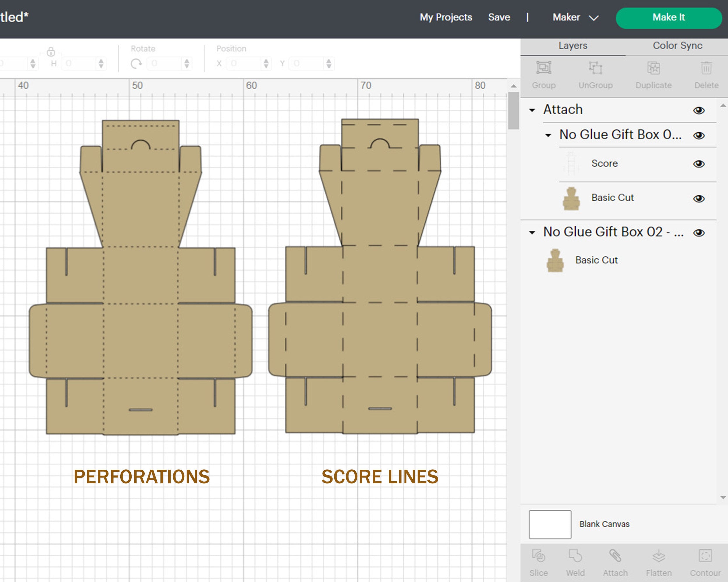Select the perforations box design on canvas
728x582 pixels.
pos(140,277)
